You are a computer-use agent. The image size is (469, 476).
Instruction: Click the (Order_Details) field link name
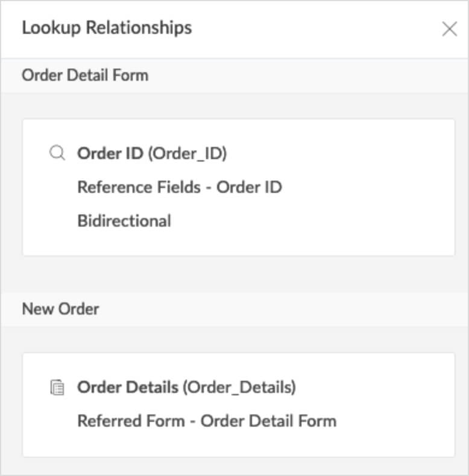[x=239, y=387]
